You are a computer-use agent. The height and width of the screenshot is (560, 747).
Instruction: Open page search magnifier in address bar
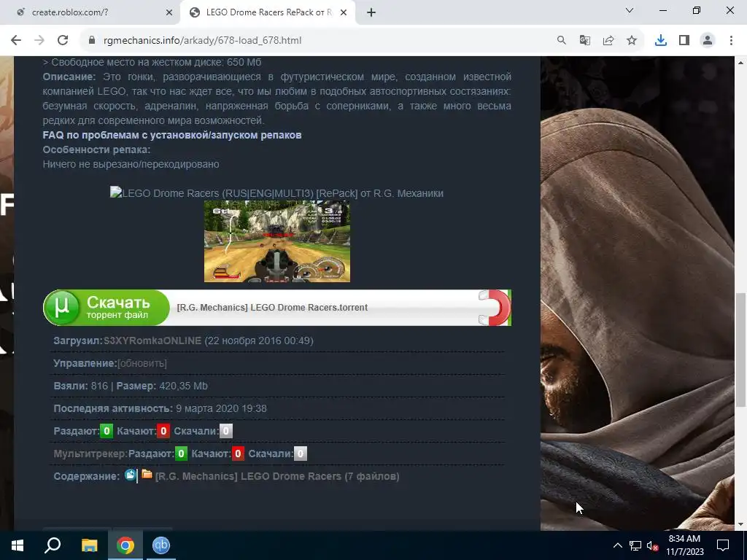pos(562,41)
